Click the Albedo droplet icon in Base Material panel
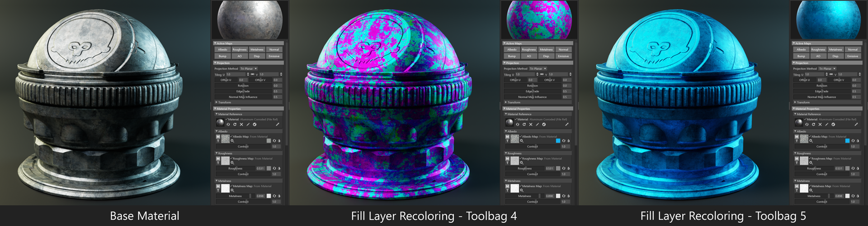The image size is (868, 226). click(279, 141)
